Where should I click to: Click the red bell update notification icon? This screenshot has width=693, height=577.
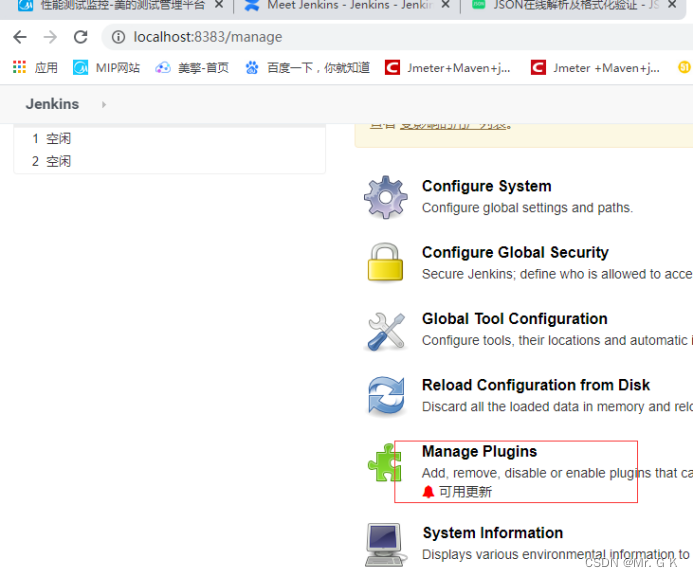tap(428, 492)
